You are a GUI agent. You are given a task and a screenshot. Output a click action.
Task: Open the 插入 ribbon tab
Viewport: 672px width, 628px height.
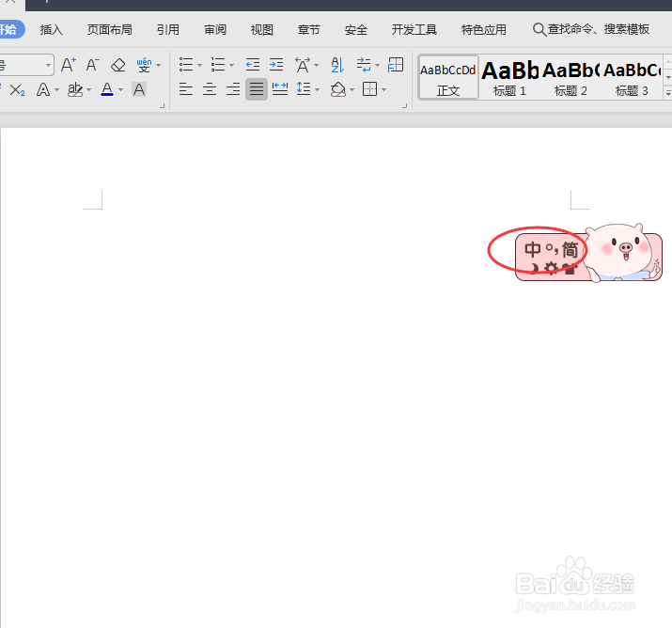click(51, 29)
